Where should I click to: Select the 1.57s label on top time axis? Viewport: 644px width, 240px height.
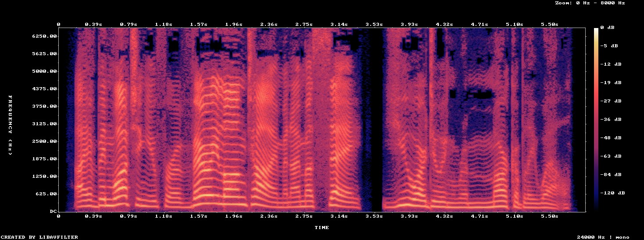199,25
